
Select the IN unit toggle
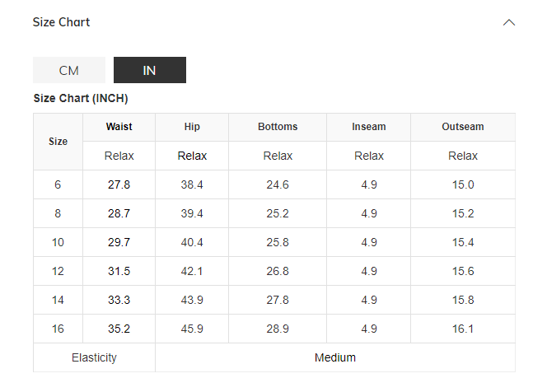pos(149,70)
